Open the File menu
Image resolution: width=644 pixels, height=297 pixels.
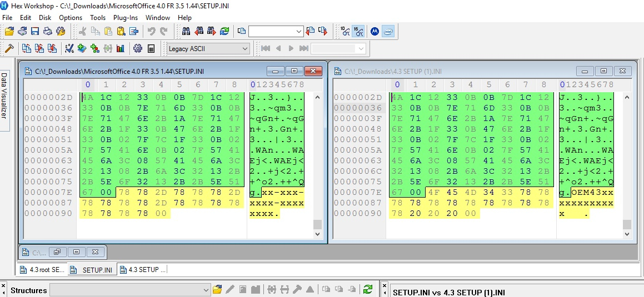coord(7,18)
